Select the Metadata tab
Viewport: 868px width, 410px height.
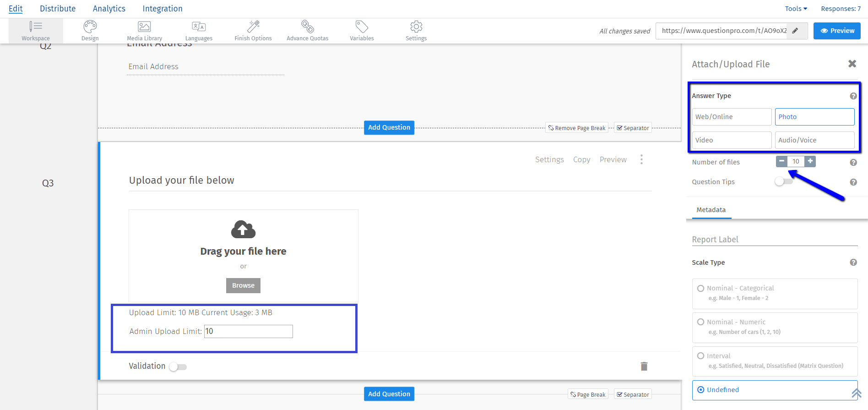711,210
